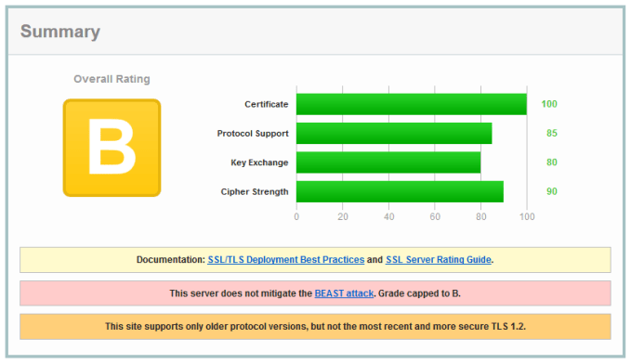Click the chart axis label 40

(388, 216)
